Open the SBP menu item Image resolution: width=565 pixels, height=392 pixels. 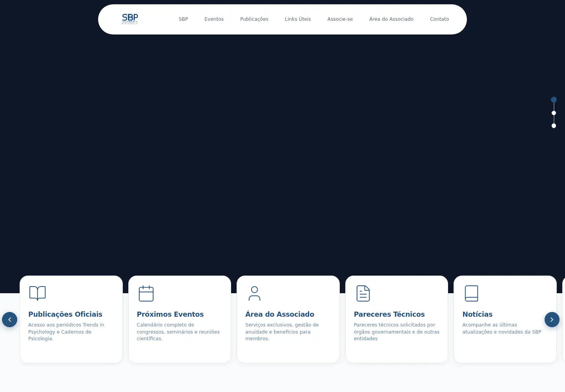click(183, 19)
